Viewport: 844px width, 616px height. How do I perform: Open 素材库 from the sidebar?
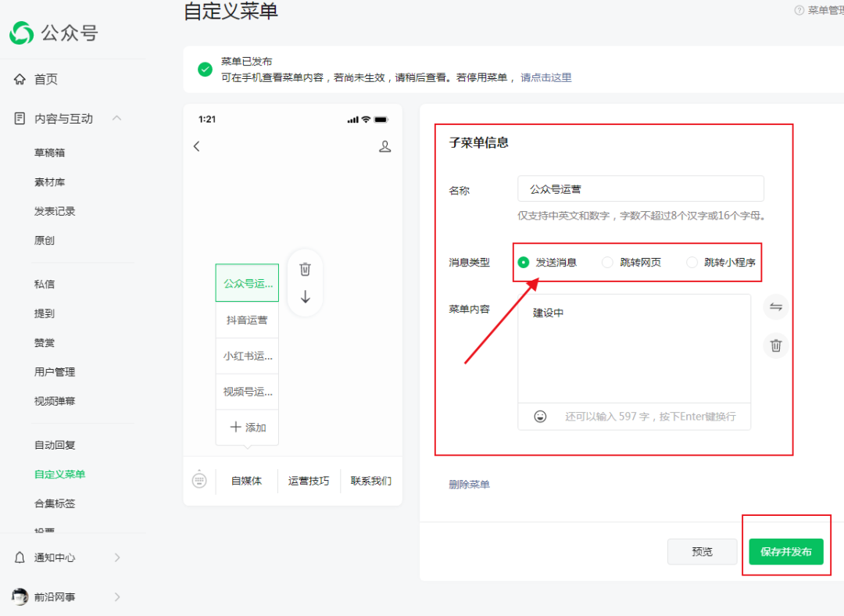(x=49, y=181)
